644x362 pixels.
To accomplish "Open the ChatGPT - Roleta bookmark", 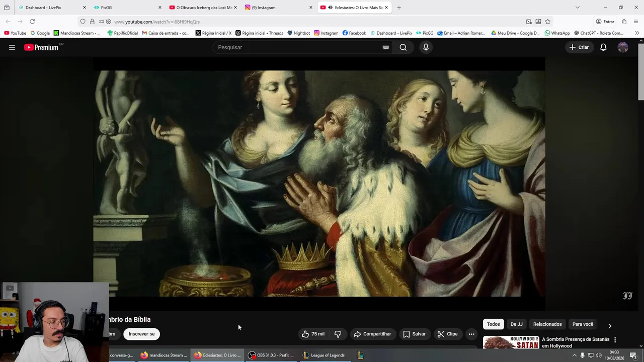I will 599,33.
